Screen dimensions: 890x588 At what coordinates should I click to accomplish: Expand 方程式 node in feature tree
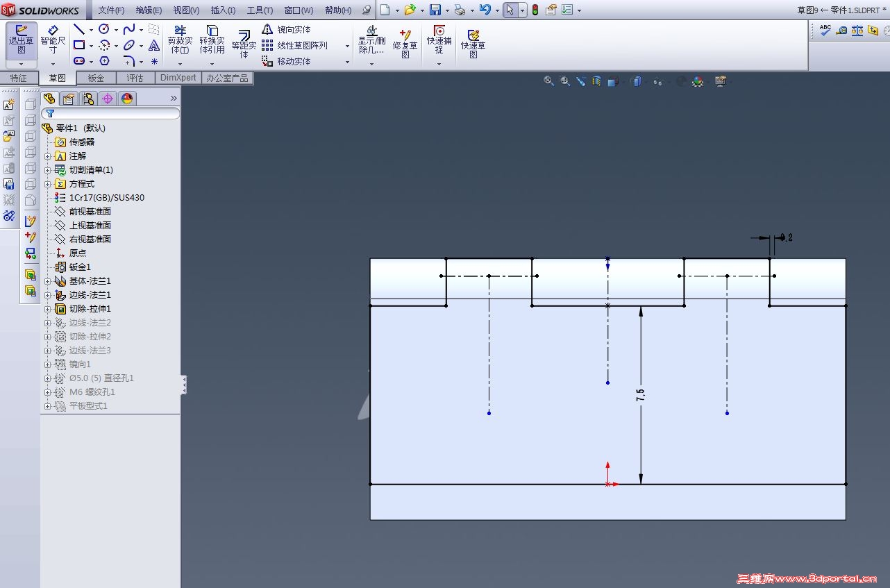point(47,184)
